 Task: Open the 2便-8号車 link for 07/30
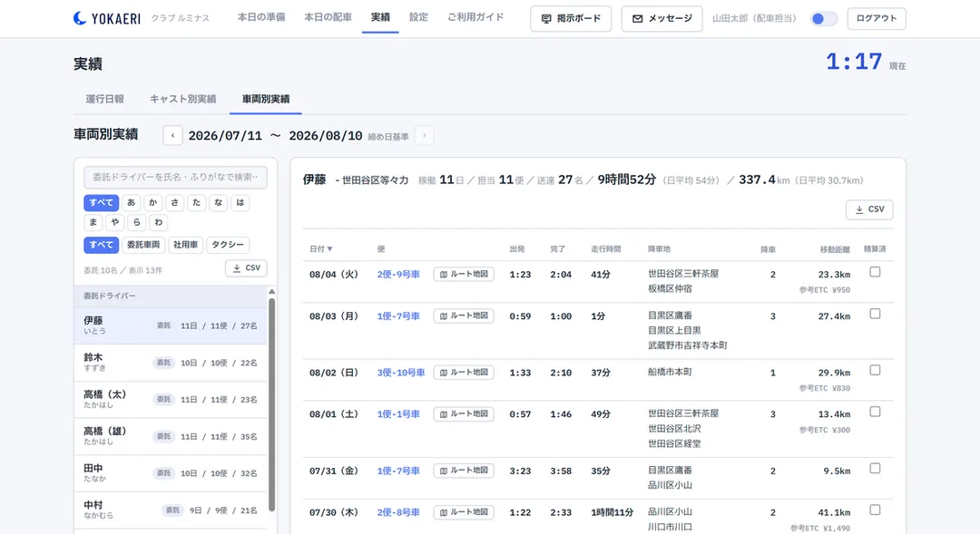point(398,512)
